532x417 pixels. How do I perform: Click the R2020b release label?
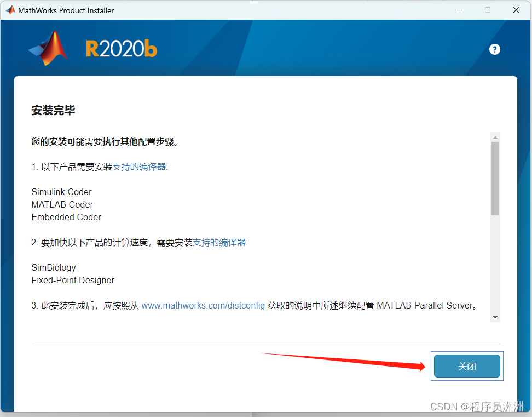pos(122,49)
